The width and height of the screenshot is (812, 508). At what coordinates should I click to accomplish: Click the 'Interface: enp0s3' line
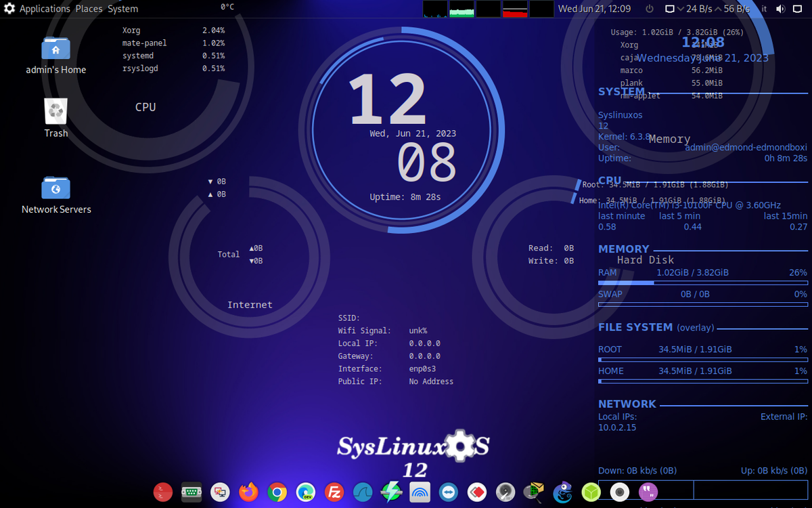[387, 368]
